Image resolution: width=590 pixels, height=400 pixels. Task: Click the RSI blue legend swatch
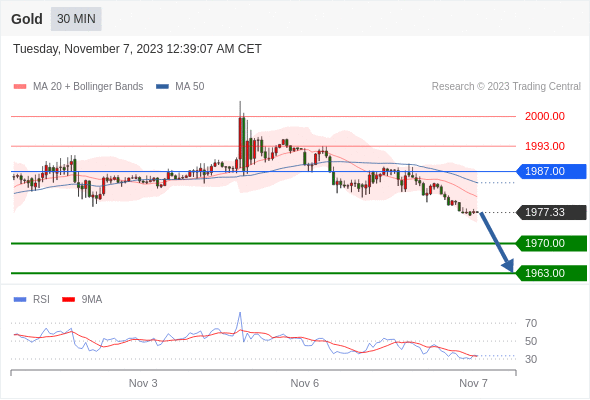click(x=20, y=300)
